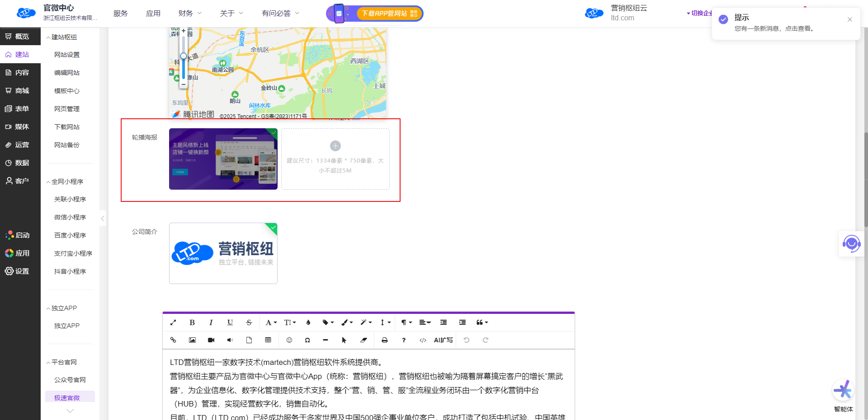Toggle italic formatting in the editor
This screenshot has width=868, height=420.
(211, 322)
